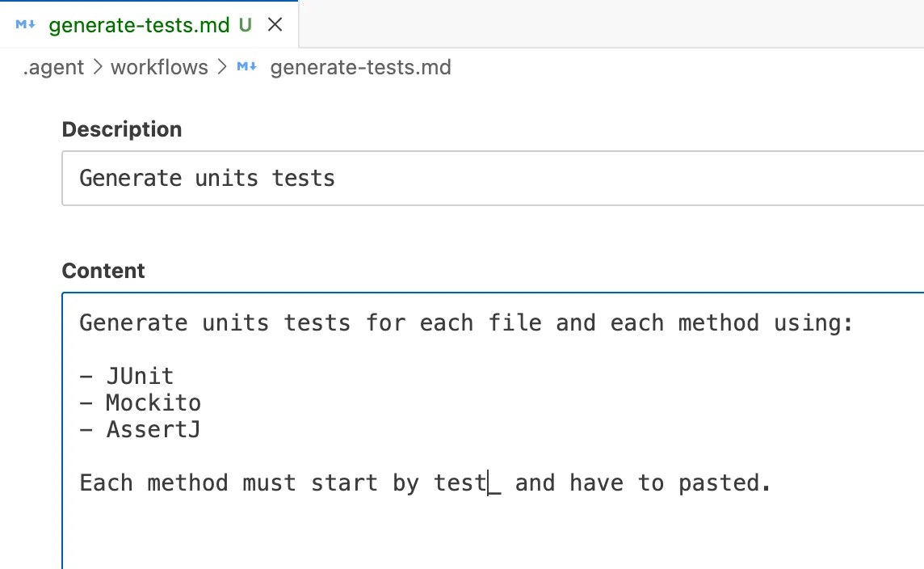
Task: Click the Content section heading
Action: 103,271
